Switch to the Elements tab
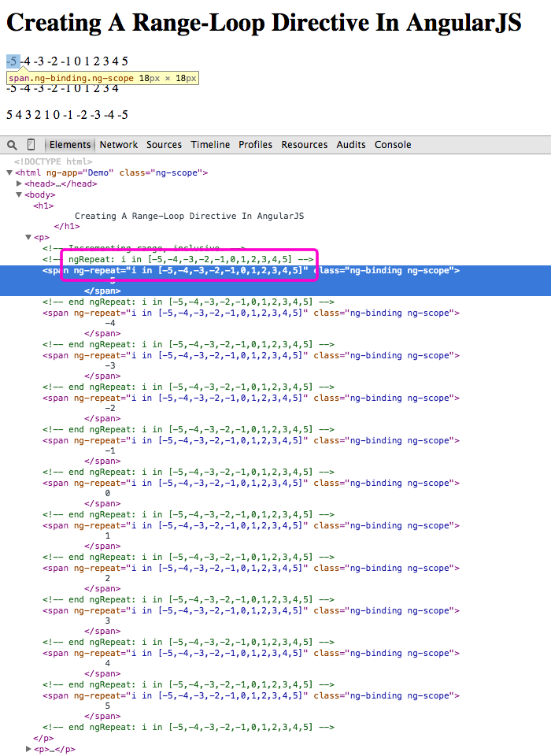 [x=70, y=145]
